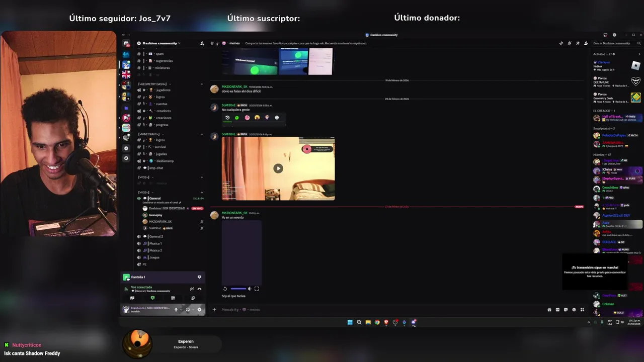Open the progress channel

(x=162, y=125)
